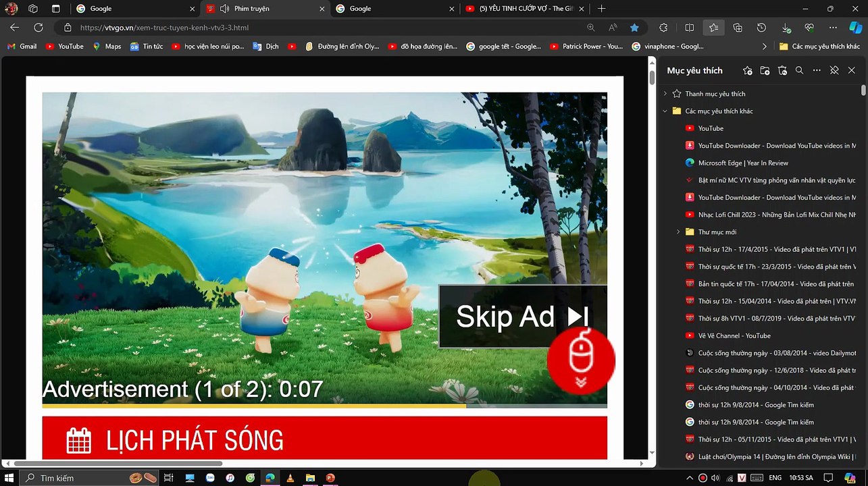The height and width of the screenshot is (486, 868).
Task: Open the Dịch bookmark
Action: tap(265, 47)
